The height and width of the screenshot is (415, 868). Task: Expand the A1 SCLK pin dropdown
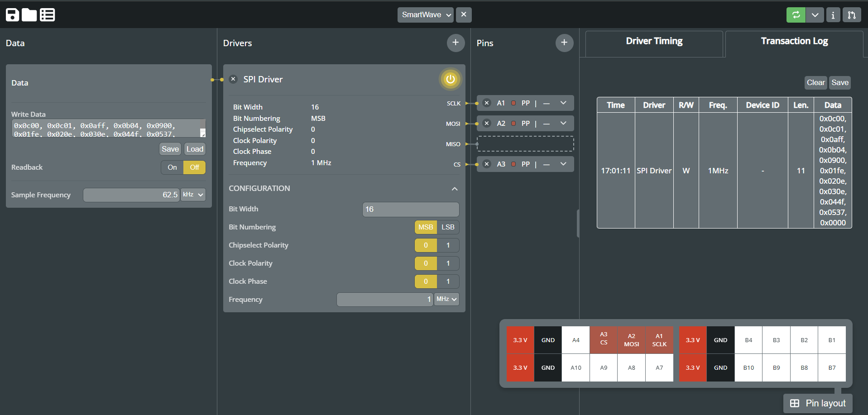563,103
